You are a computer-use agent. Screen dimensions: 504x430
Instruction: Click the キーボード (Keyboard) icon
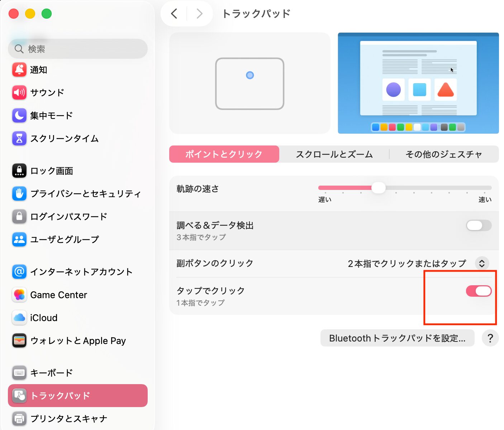click(x=19, y=373)
